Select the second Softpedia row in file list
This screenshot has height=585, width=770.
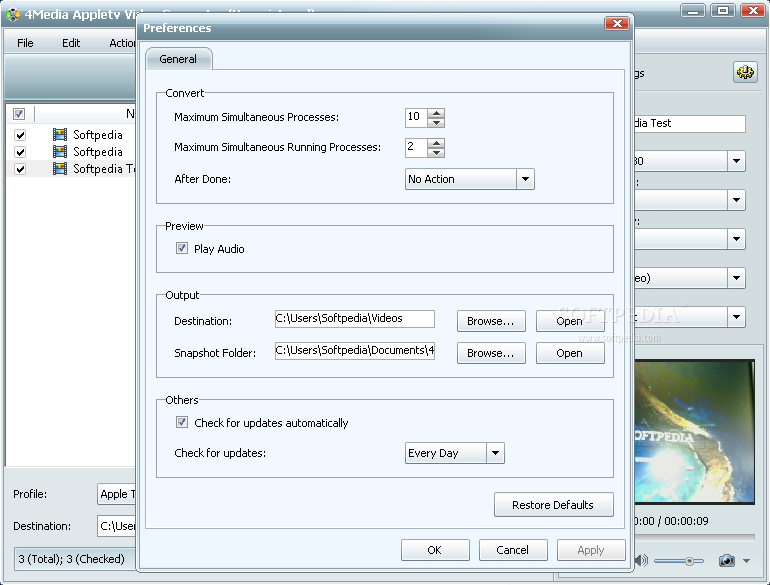71,152
